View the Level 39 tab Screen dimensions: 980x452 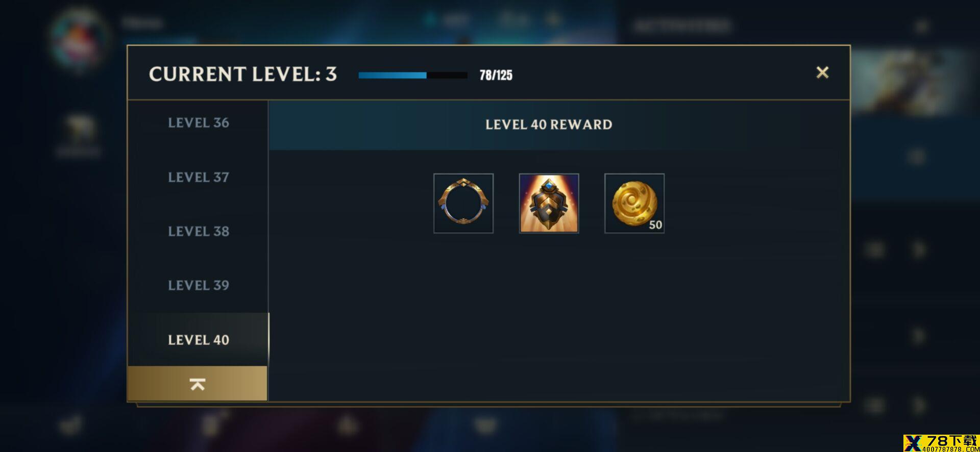(198, 285)
